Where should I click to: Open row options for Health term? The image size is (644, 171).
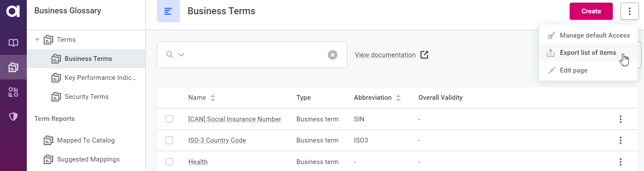click(x=621, y=162)
